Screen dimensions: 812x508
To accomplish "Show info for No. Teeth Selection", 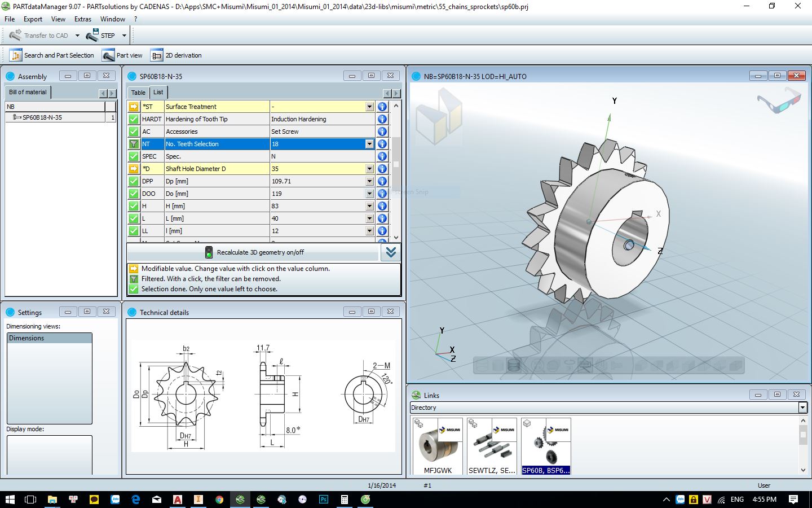I will pos(382,144).
